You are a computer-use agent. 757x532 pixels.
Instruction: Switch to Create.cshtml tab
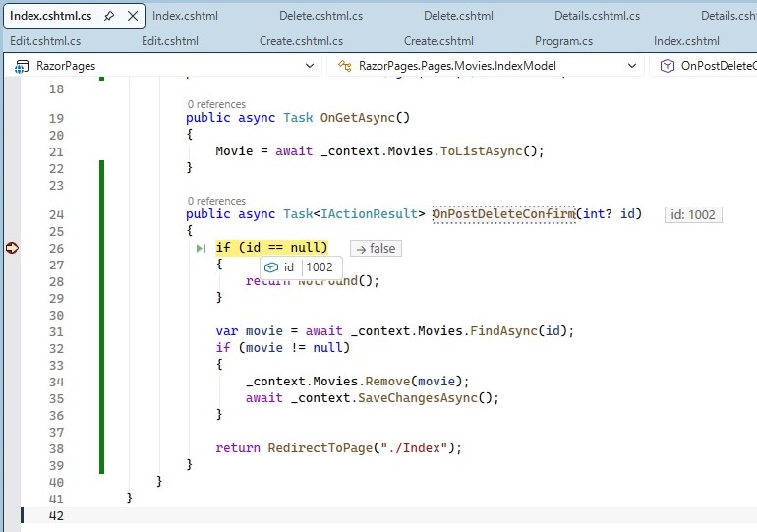[x=438, y=41]
